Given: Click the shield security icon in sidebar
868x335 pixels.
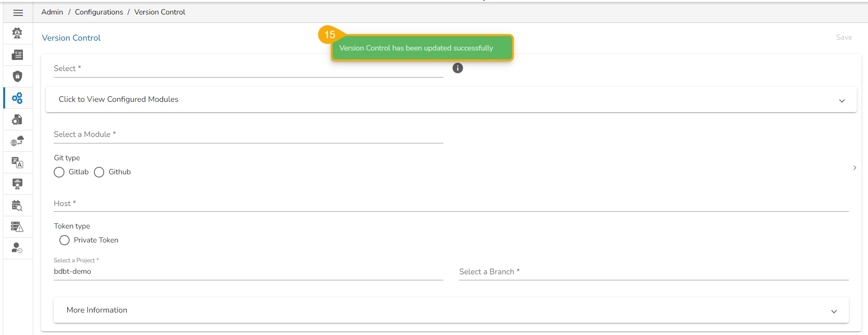Looking at the screenshot, I should 17,76.
